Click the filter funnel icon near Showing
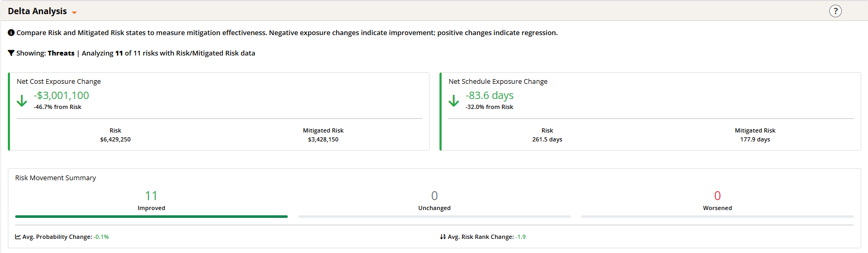Viewport: 868px width, 253px height. point(11,53)
